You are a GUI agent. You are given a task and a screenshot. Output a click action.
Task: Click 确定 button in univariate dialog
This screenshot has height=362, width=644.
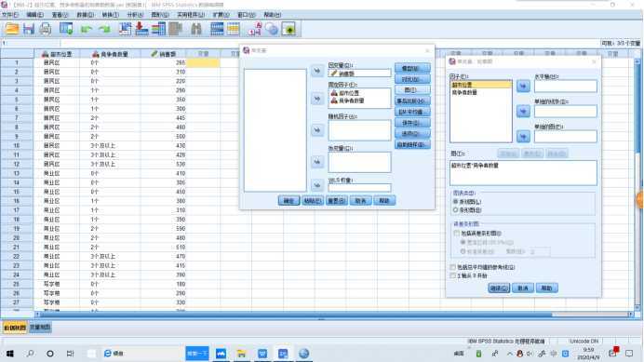(288, 200)
